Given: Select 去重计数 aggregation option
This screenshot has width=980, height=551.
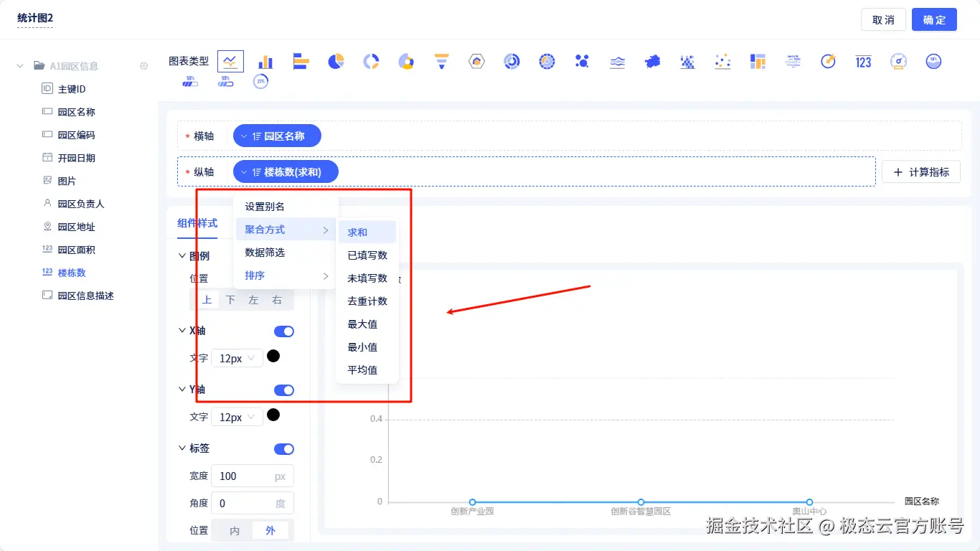Looking at the screenshot, I should pyautogui.click(x=367, y=301).
